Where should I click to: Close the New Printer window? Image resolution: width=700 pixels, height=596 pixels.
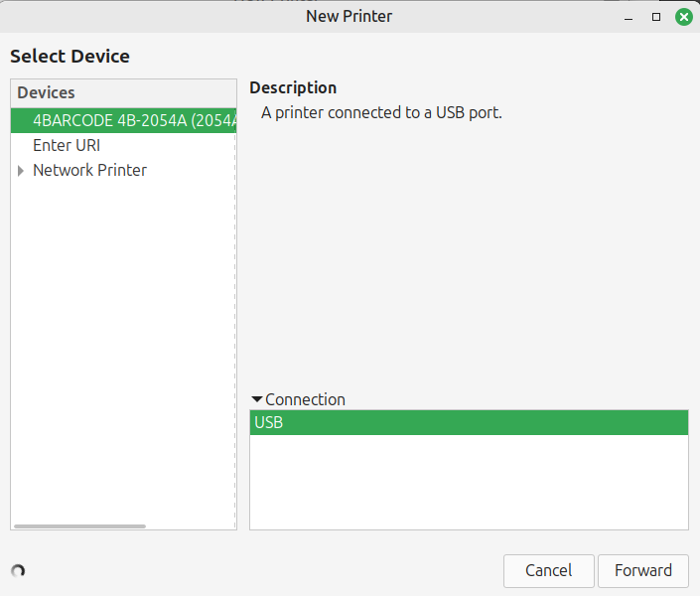pyautogui.click(x=683, y=17)
